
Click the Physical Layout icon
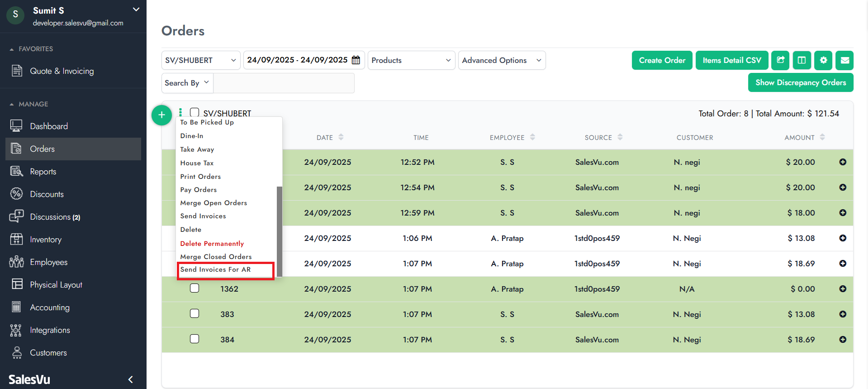[x=17, y=284]
